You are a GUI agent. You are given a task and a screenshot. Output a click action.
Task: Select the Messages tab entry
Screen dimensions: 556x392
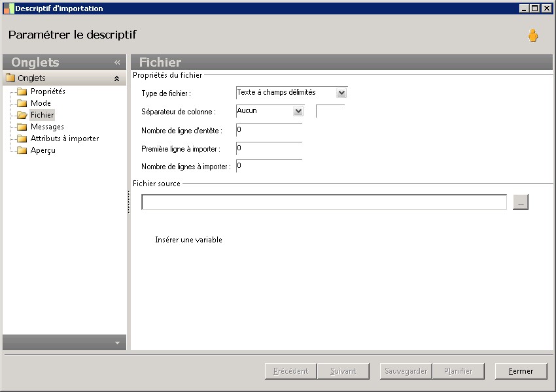pyautogui.click(x=47, y=127)
